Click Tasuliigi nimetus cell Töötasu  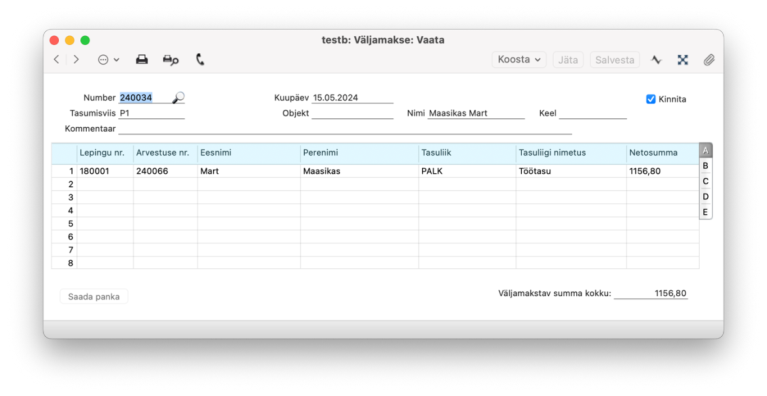pyautogui.click(x=571, y=171)
